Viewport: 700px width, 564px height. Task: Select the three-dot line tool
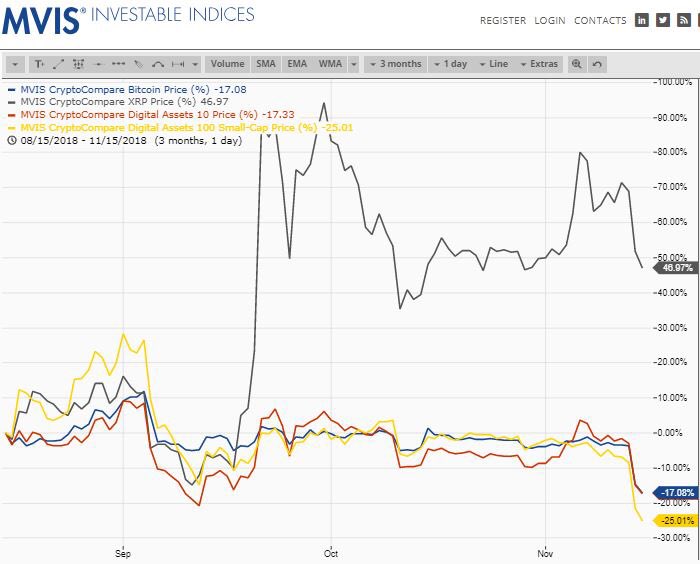(118, 64)
